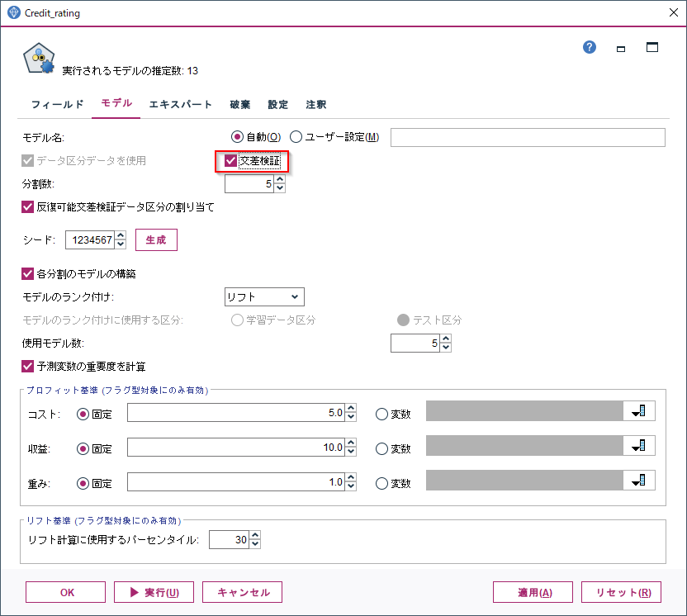687x616 pixels.
Task: Toggle the 交差検証 checkbox
Action: tap(230, 161)
